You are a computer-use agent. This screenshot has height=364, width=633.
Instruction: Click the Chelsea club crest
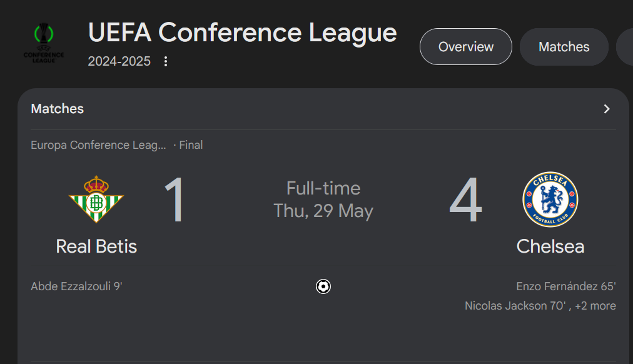550,200
